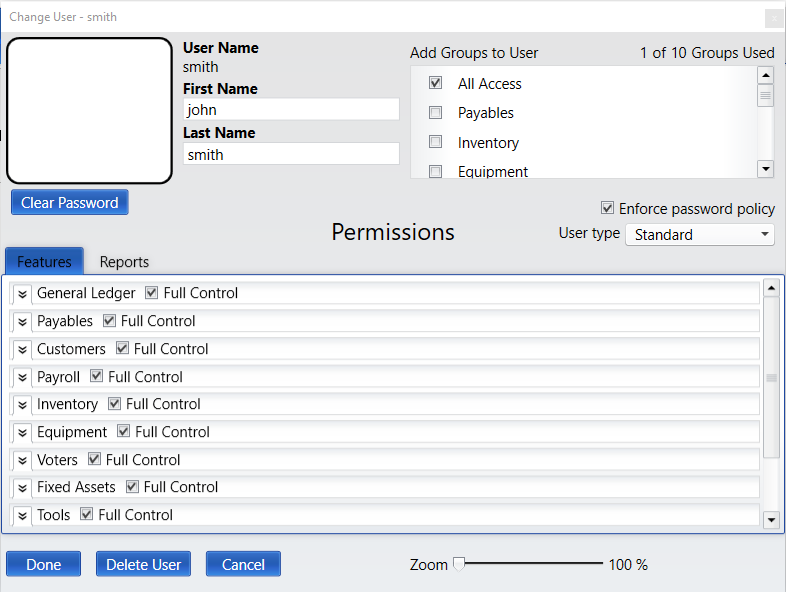Select the Features tab
786x592 pixels.
tap(44, 261)
